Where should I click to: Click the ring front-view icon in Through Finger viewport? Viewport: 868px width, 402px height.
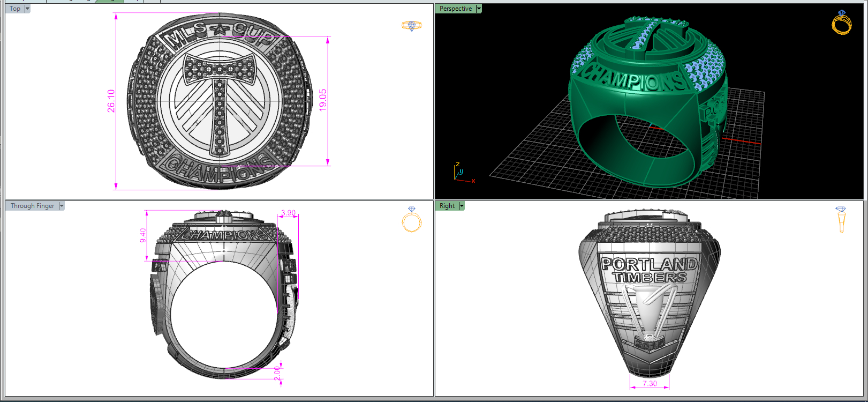pos(412,219)
